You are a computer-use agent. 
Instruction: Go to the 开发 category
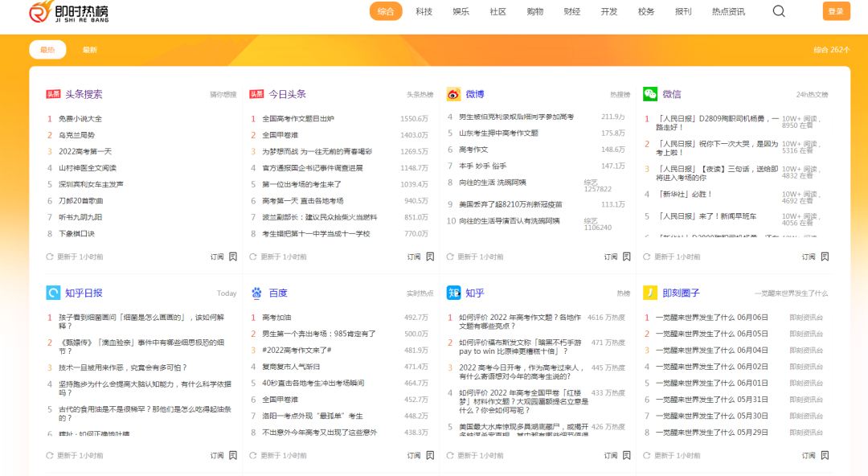609,11
